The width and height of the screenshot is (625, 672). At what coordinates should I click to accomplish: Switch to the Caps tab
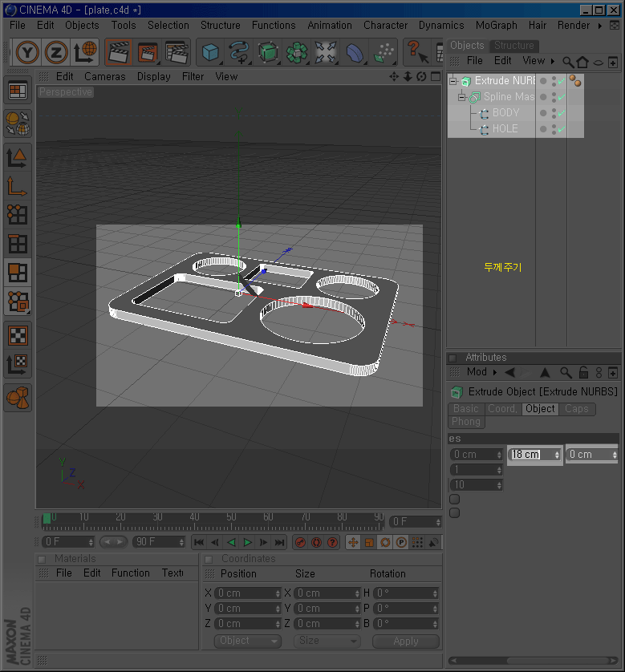[x=576, y=409]
